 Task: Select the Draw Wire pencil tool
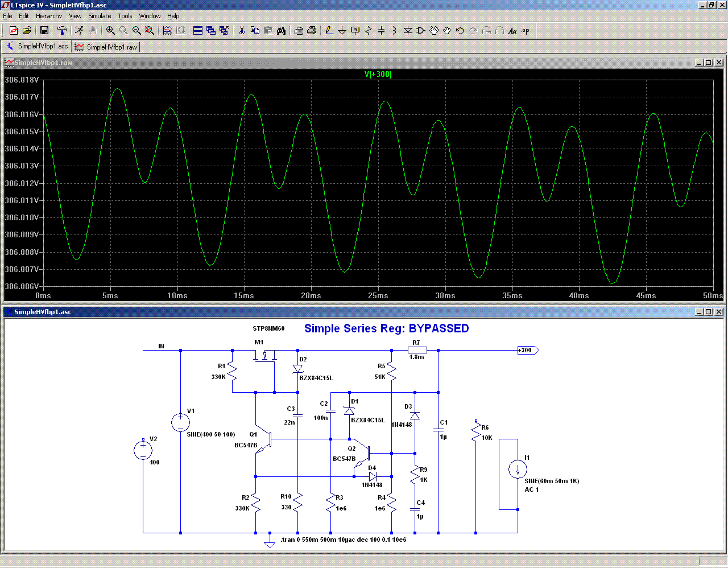pyautogui.click(x=329, y=31)
